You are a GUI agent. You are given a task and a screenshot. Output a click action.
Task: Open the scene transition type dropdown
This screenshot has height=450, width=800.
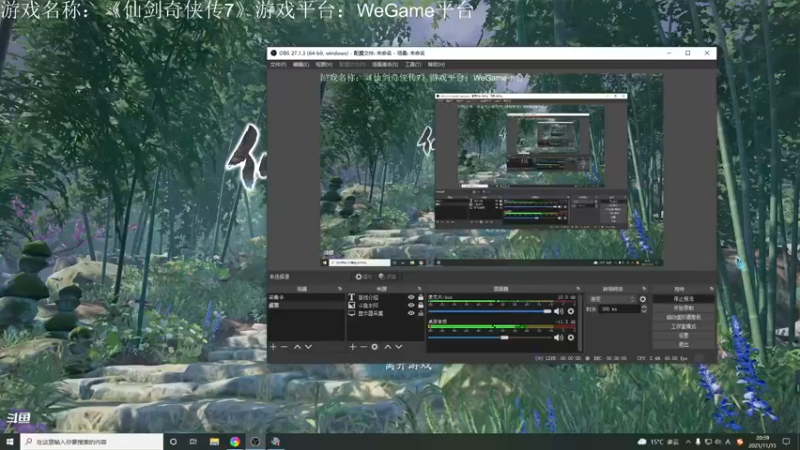pos(612,299)
